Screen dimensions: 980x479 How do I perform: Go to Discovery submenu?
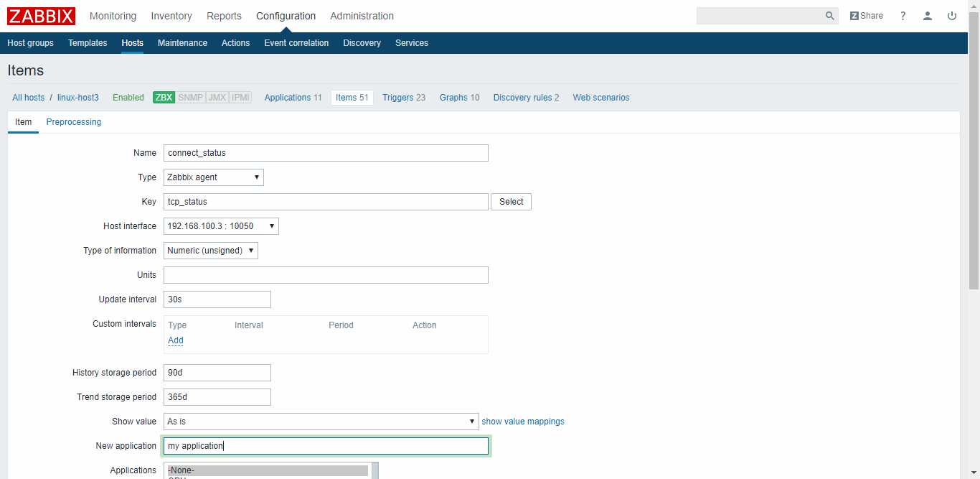pos(362,43)
